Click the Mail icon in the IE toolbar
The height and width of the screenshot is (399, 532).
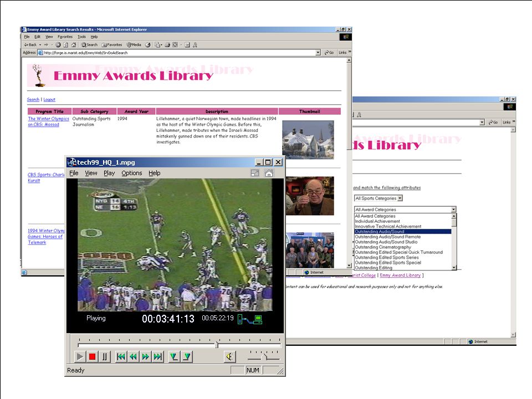158,45
